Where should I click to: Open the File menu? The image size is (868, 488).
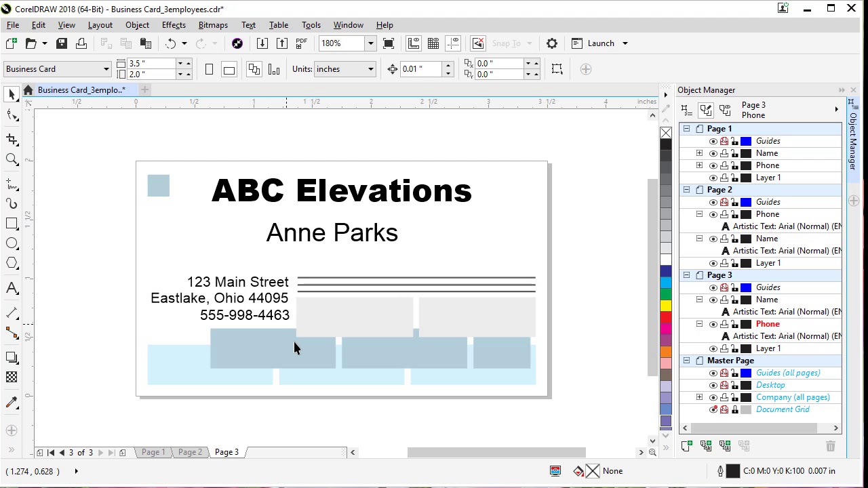tap(13, 25)
